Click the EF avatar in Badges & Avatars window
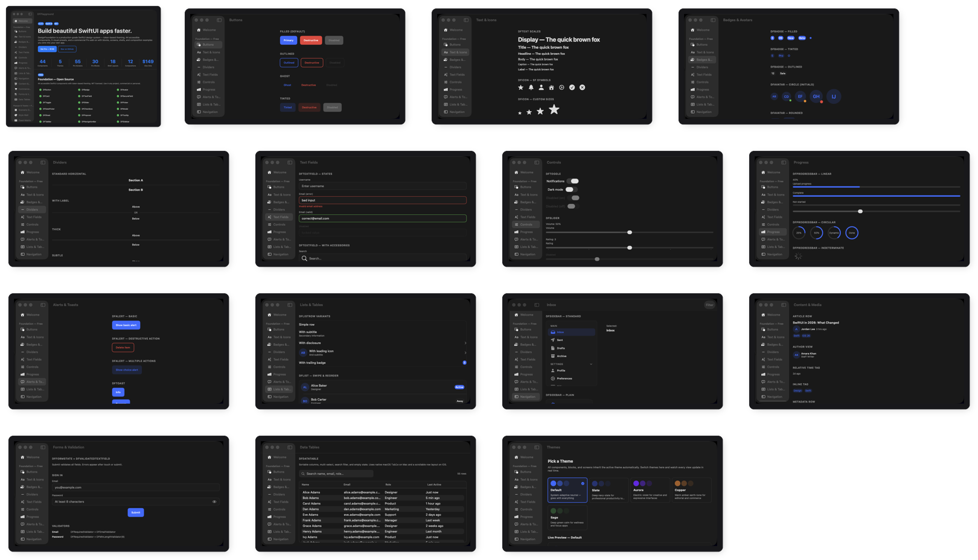 coord(800,97)
